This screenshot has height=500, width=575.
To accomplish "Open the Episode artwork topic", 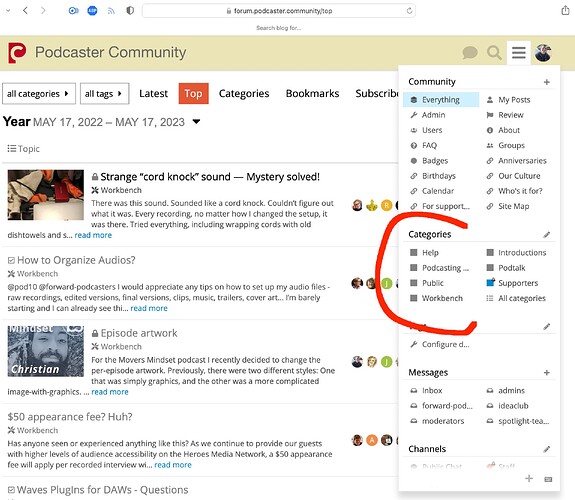I will (x=139, y=333).
